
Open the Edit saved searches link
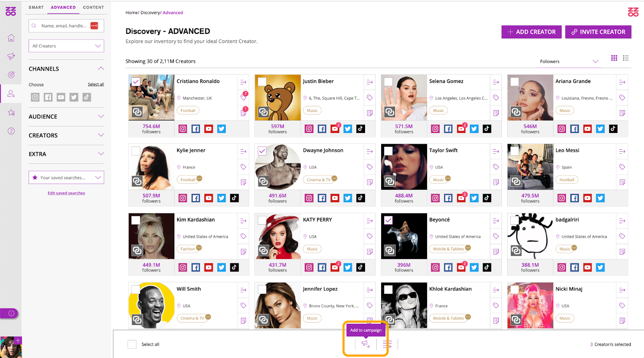click(66, 193)
